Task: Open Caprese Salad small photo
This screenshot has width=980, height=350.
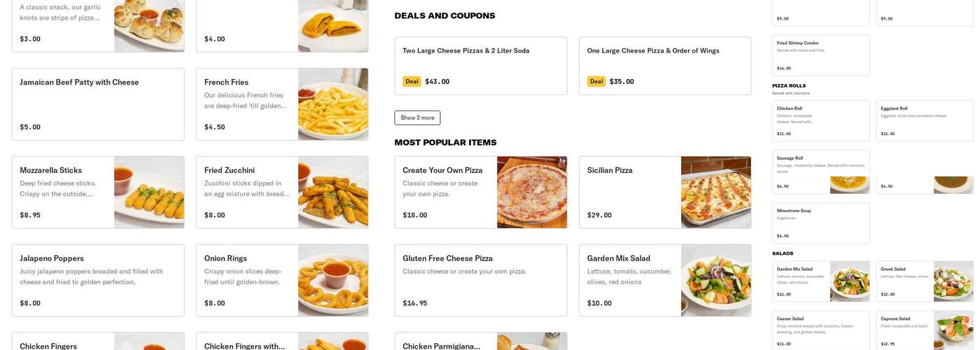Action: (x=953, y=330)
